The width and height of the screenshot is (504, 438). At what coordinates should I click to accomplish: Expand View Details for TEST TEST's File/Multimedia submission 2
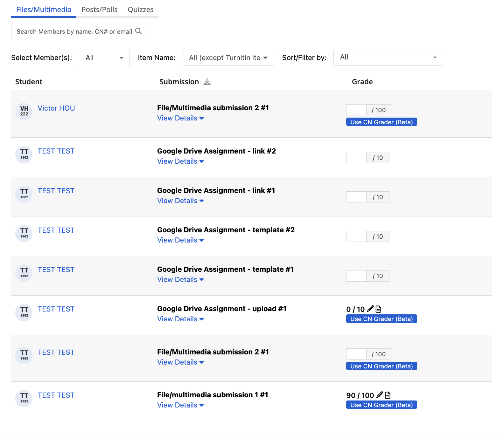pos(180,362)
